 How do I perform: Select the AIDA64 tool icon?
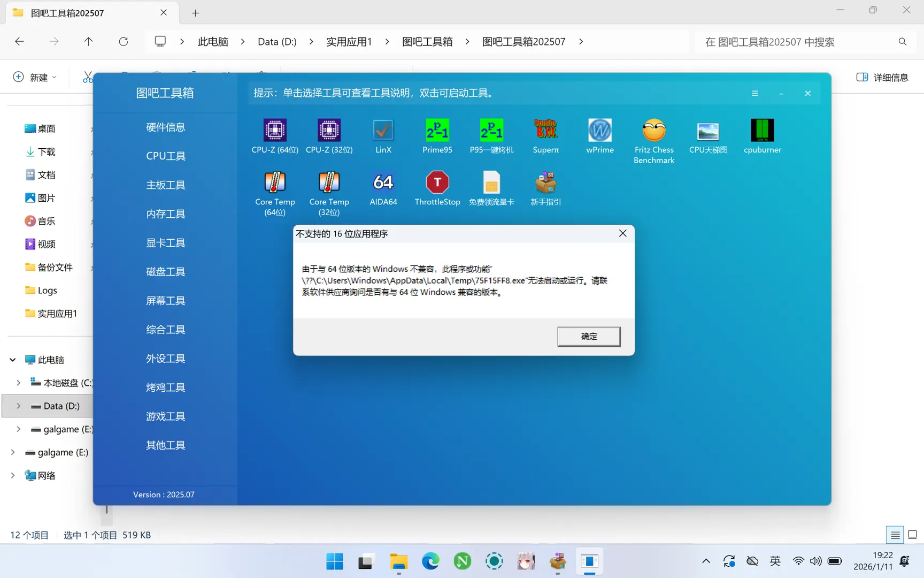383,182
